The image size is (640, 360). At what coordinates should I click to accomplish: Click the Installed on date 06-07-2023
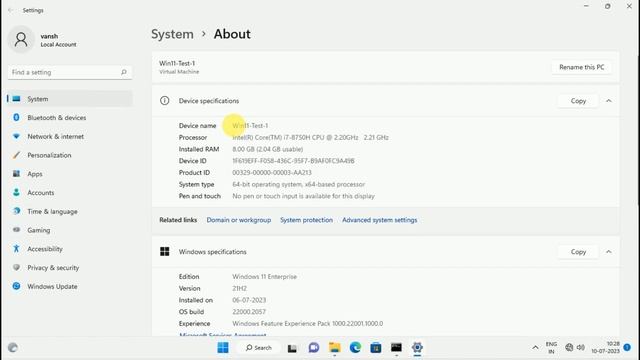click(249, 300)
